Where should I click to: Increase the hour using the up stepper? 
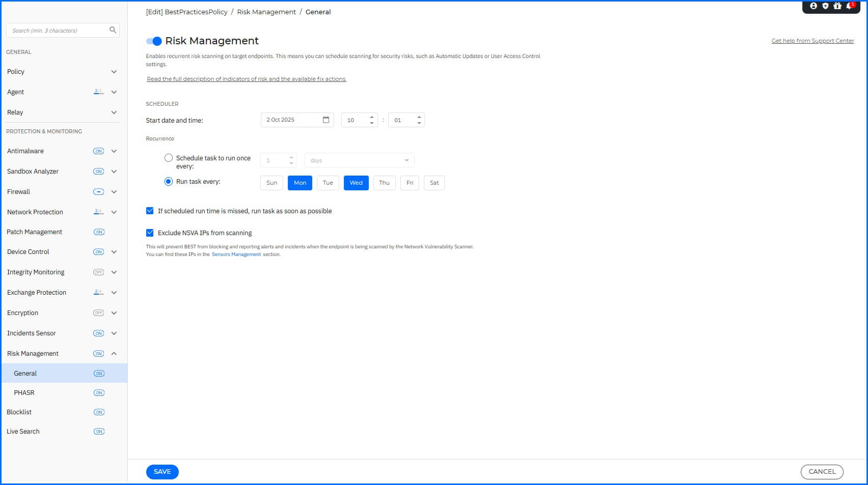tap(371, 117)
